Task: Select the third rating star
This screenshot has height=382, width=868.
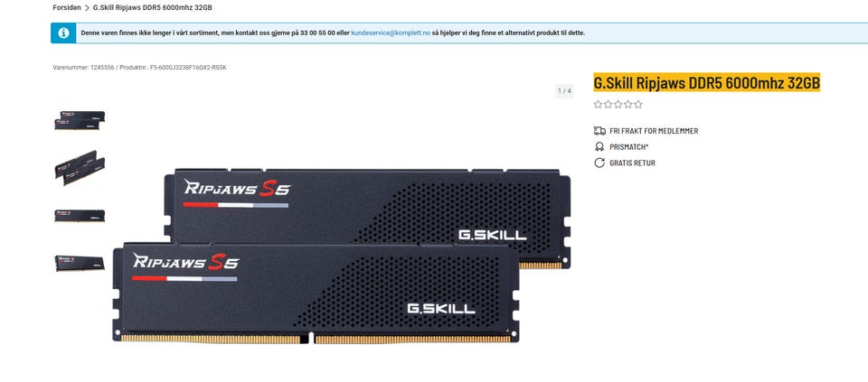Action: point(618,105)
